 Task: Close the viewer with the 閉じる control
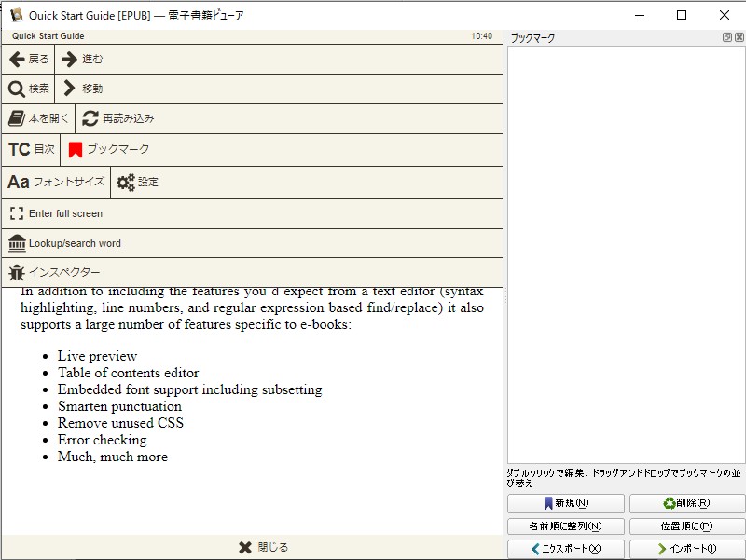pos(264,547)
